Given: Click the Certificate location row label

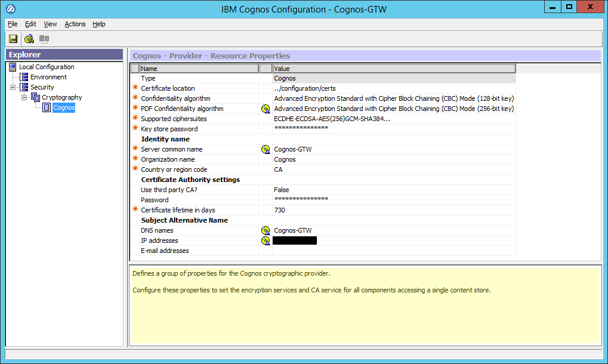Looking at the screenshot, I should 168,88.
